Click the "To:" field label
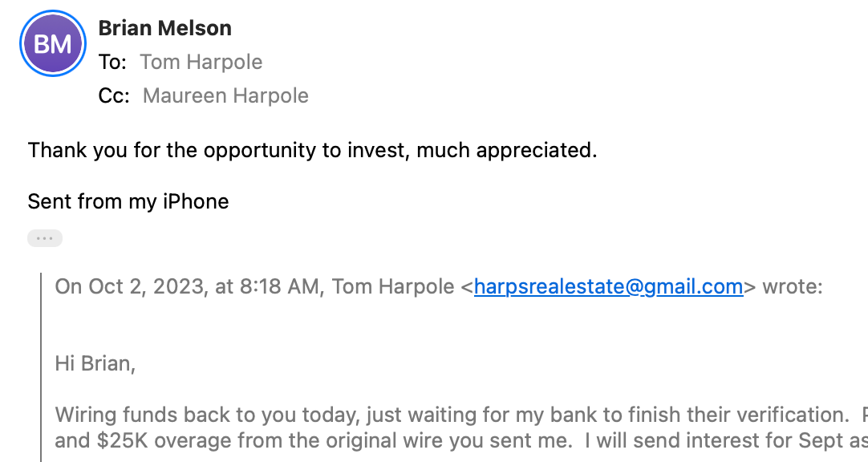 111,62
